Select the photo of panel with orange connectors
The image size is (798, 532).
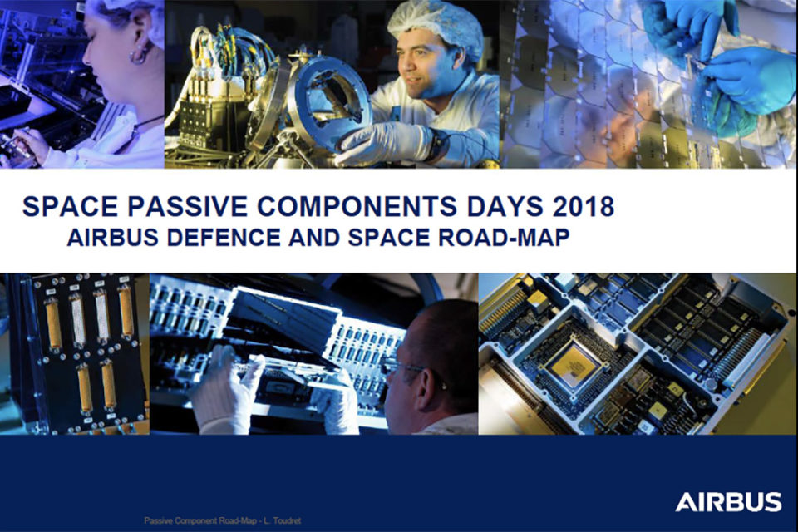75,354
